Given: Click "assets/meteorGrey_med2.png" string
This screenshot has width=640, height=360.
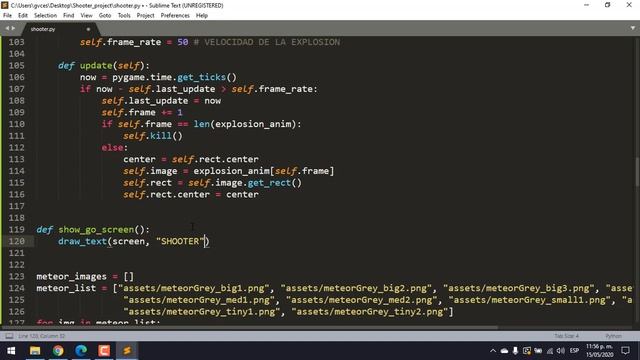Looking at the screenshot, I should click(x=362, y=300).
